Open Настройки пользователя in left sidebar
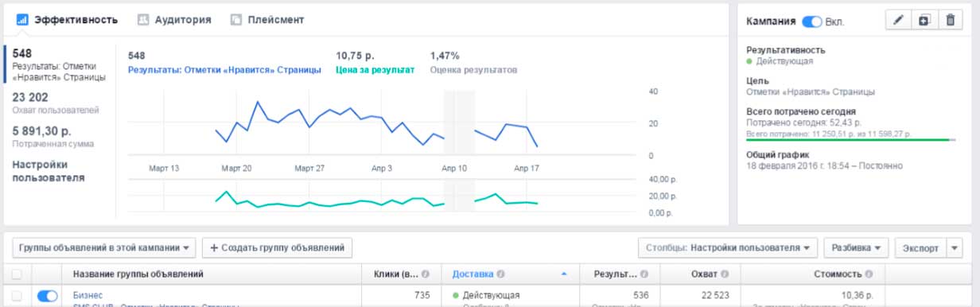 tap(49, 171)
